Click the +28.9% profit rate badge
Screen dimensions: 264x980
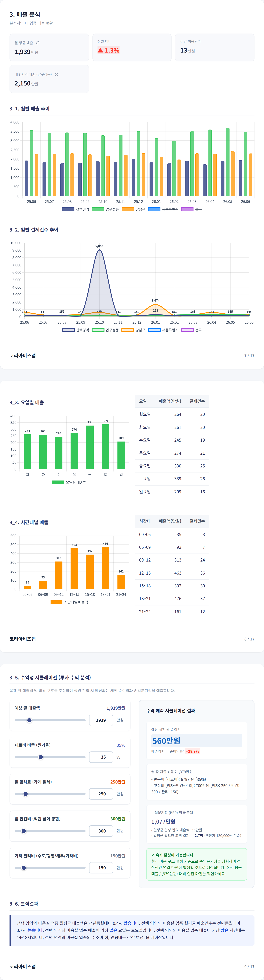(x=192, y=751)
